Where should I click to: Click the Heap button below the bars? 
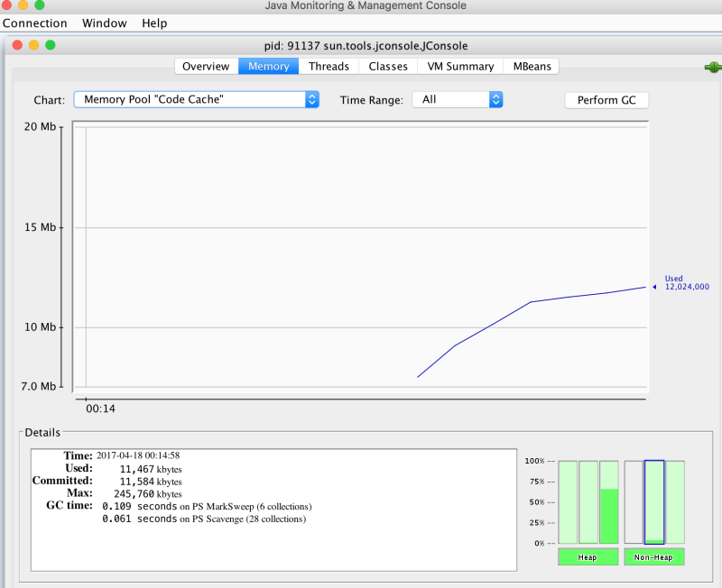(x=588, y=556)
